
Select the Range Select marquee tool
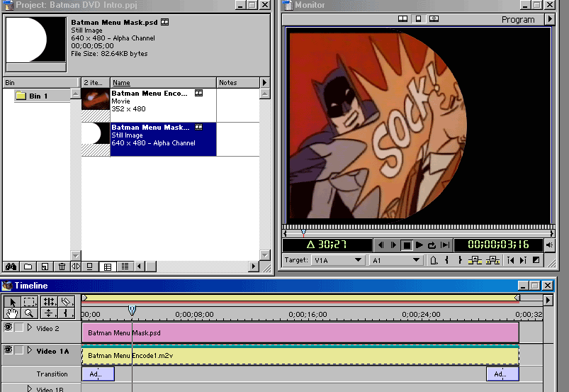pyautogui.click(x=29, y=302)
